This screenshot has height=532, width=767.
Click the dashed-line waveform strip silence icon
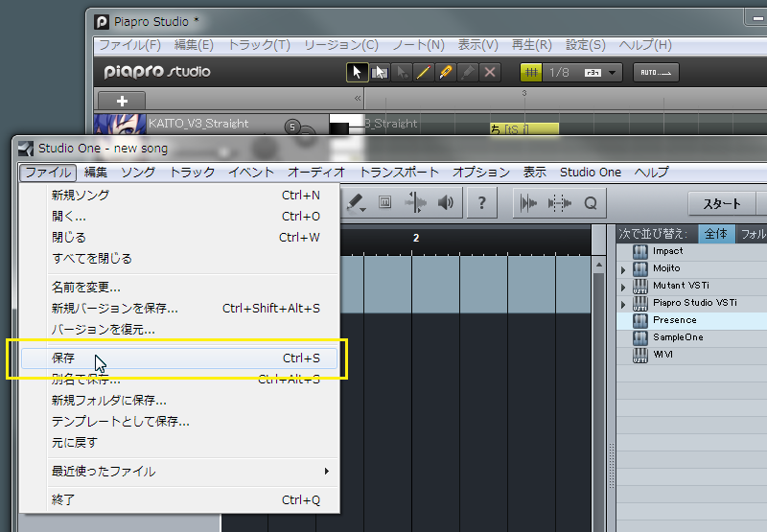tap(560, 203)
